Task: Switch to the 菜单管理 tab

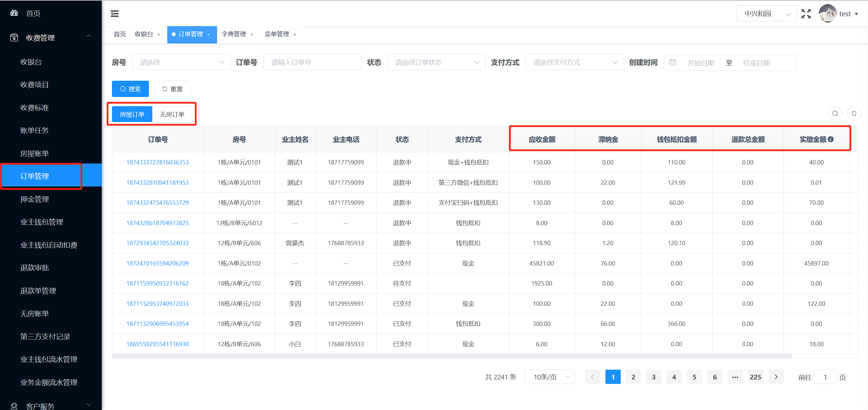Action: pos(277,34)
